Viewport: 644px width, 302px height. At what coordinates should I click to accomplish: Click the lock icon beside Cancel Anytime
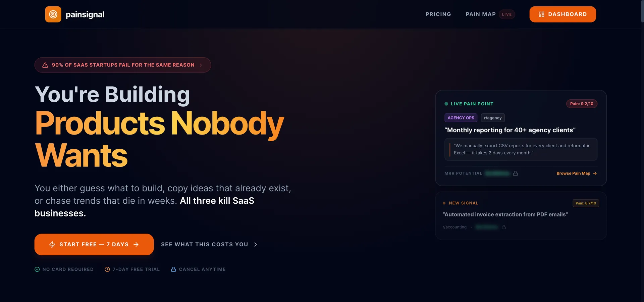coord(173,269)
